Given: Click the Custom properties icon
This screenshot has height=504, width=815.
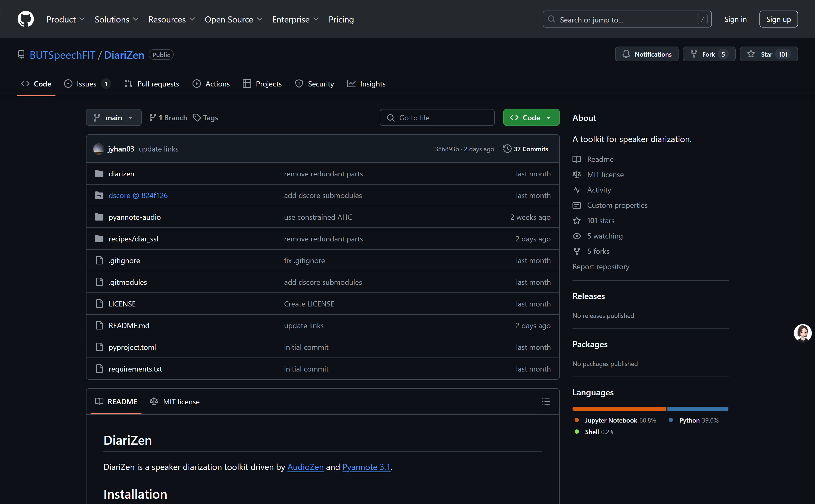Looking at the screenshot, I should [577, 205].
